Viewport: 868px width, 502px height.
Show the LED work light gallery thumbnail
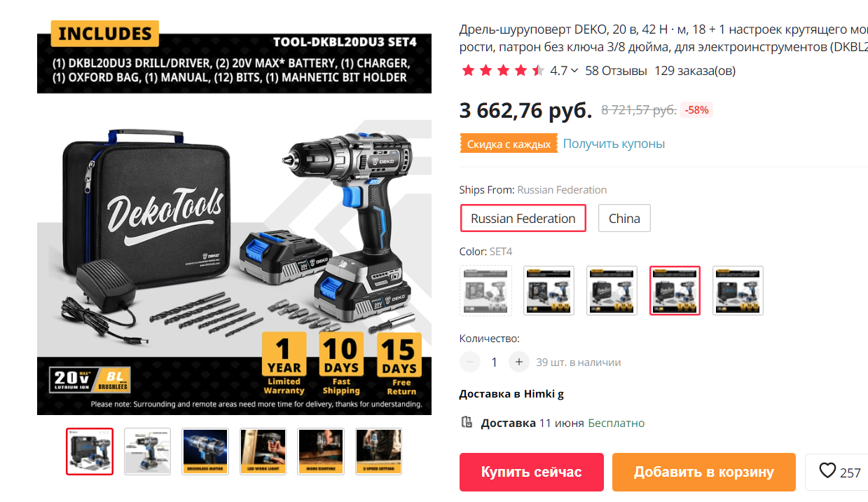pos(263,452)
